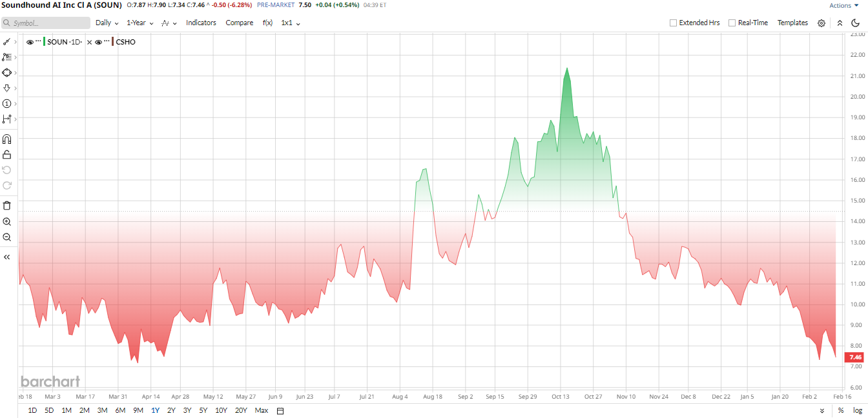Open chart settings gear icon
This screenshot has width=868, height=418.
(821, 23)
